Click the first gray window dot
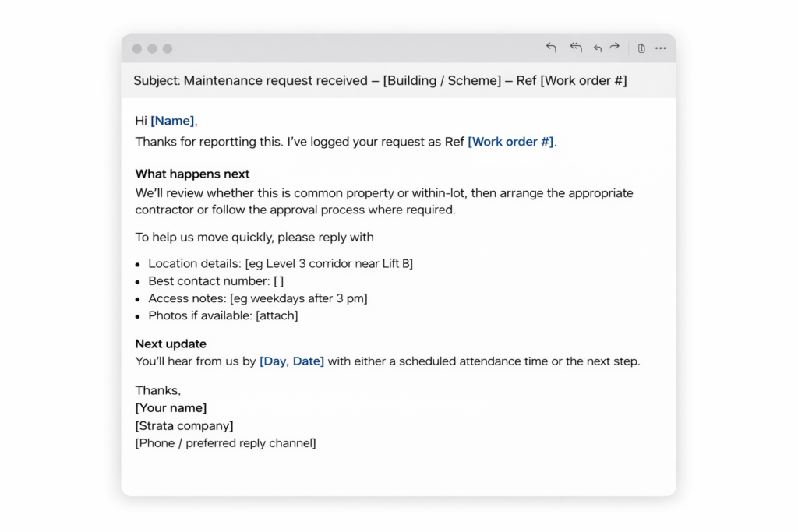The width and height of the screenshot is (798, 532). pyautogui.click(x=137, y=49)
